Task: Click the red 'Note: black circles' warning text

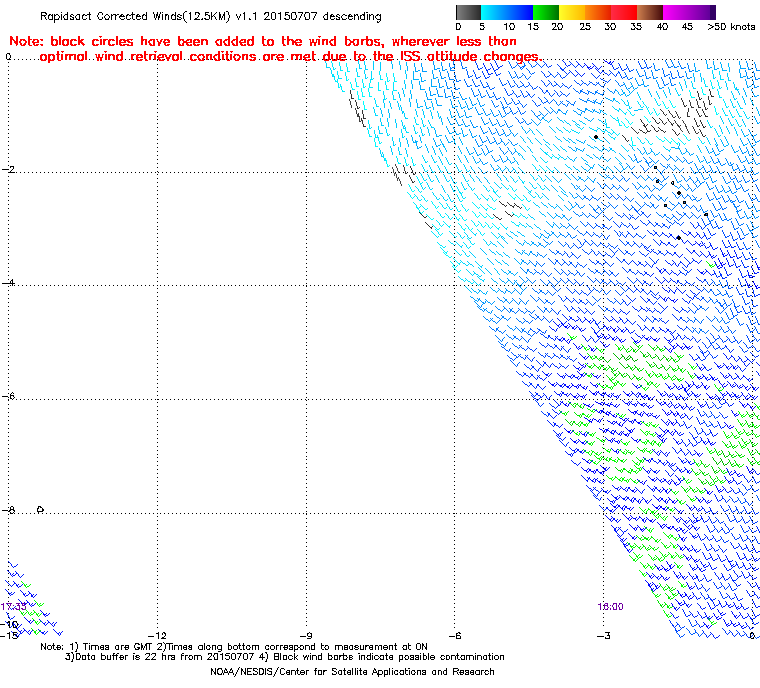Action: pyautogui.click(x=275, y=49)
